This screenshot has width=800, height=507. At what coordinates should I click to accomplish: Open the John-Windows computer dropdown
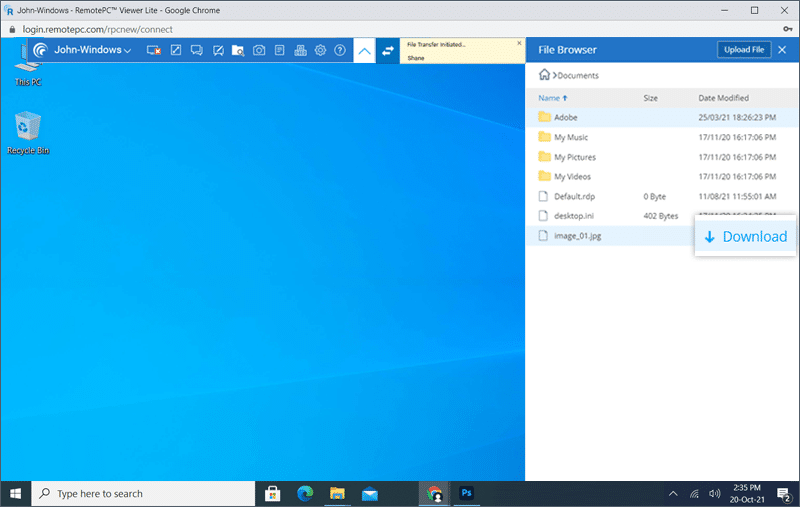[93, 50]
